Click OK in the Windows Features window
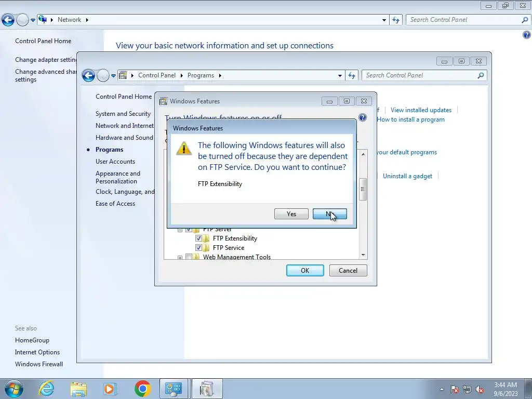This screenshot has width=532, height=399. (305, 270)
